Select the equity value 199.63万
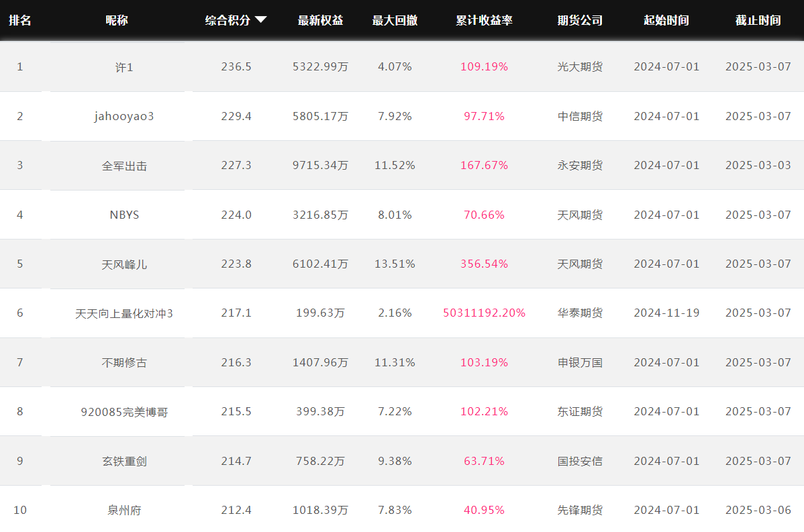This screenshot has height=532, width=804. [321, 313]
